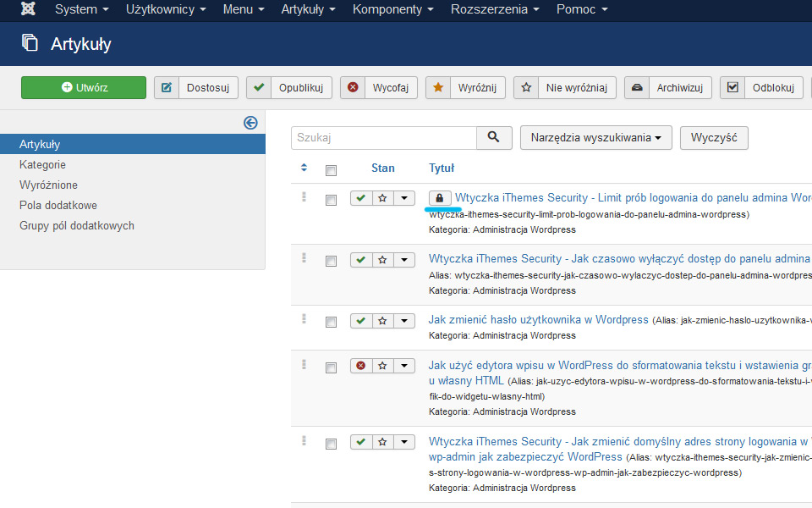Viewport: 812px width, 508px height.
Task: Open the Komponenty menu
Action: (393, 9)
